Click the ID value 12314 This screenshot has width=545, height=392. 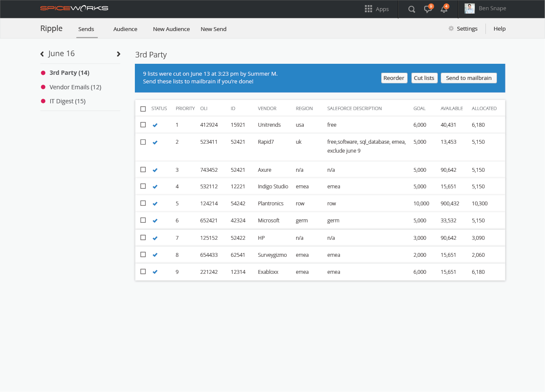click(238, 272)
